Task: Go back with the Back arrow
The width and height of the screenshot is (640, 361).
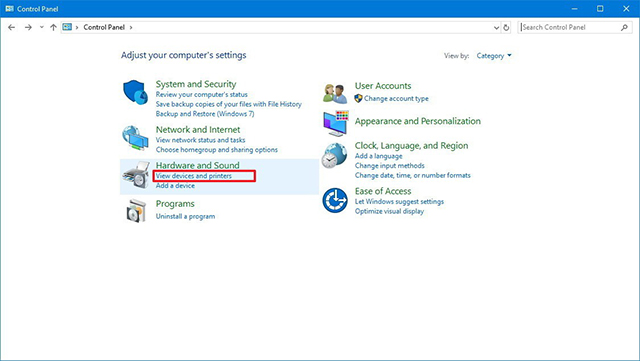Action: pos(11,27)
